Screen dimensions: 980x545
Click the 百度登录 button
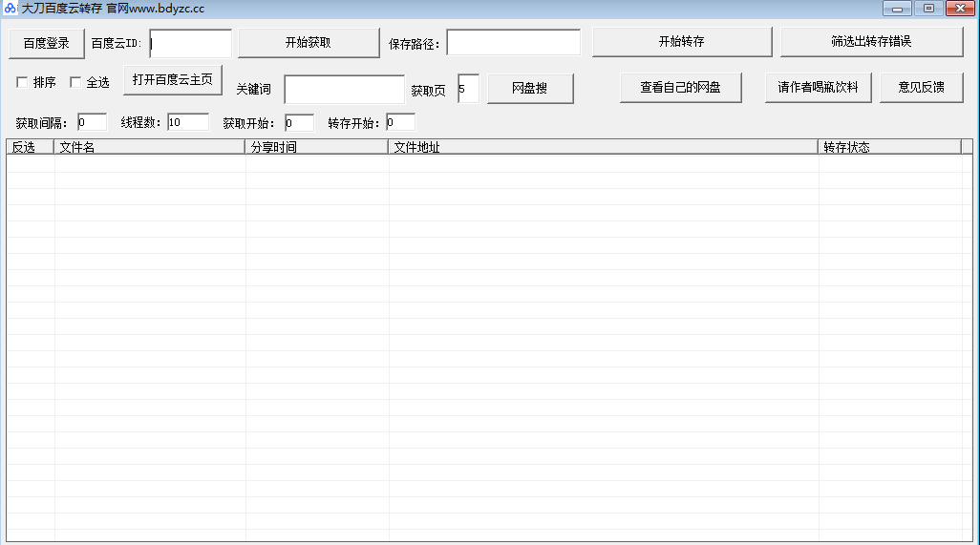tap(47, 43)
